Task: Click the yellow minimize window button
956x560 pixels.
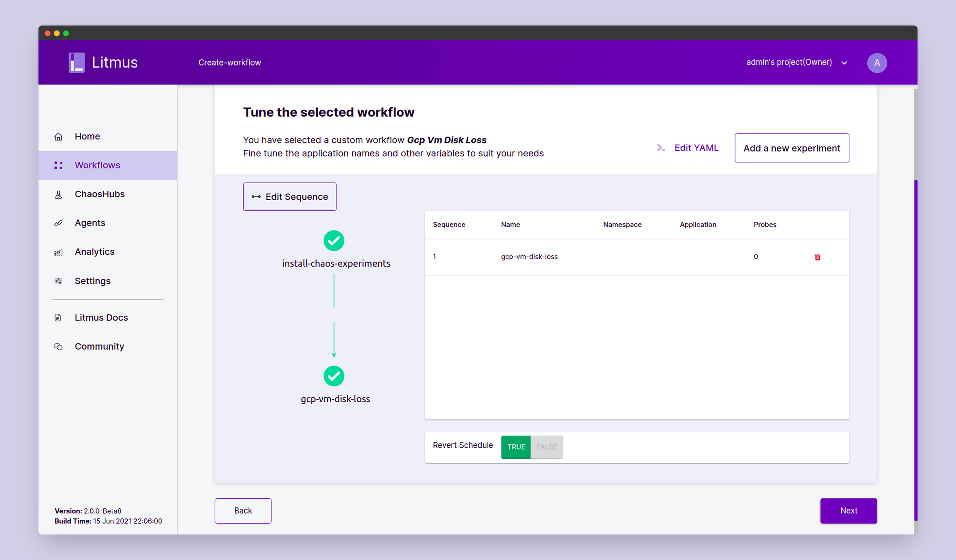Action: [x=57, y=33]
